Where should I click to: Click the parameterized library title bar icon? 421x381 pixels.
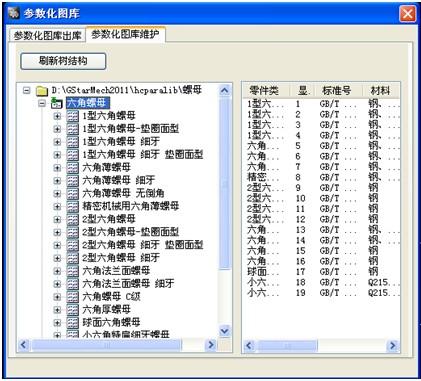[14, 13]
